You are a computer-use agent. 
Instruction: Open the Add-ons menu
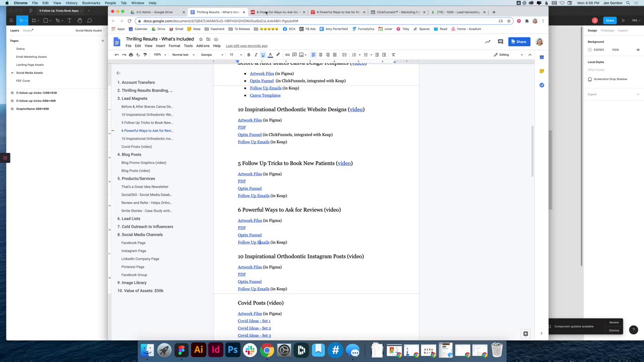203,46
